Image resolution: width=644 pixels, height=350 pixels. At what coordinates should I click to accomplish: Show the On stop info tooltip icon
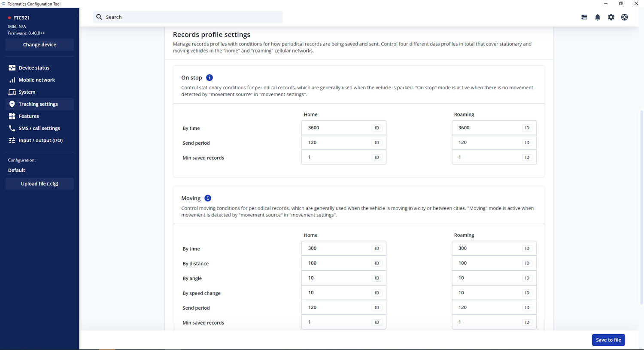210,78
